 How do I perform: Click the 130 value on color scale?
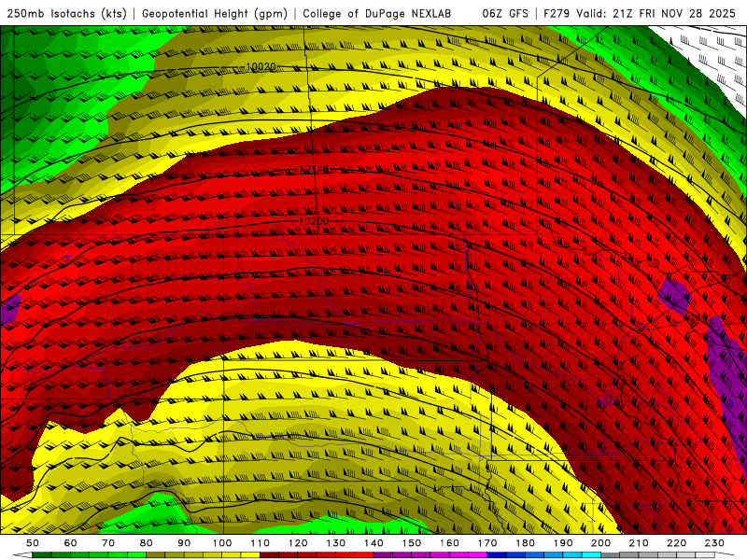(x=336, y=543)
